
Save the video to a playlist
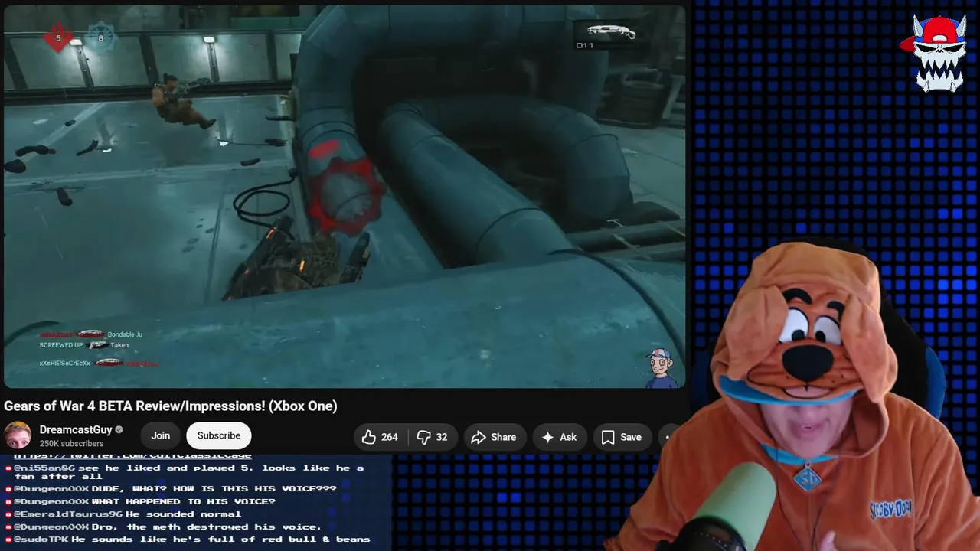[622, 437]
